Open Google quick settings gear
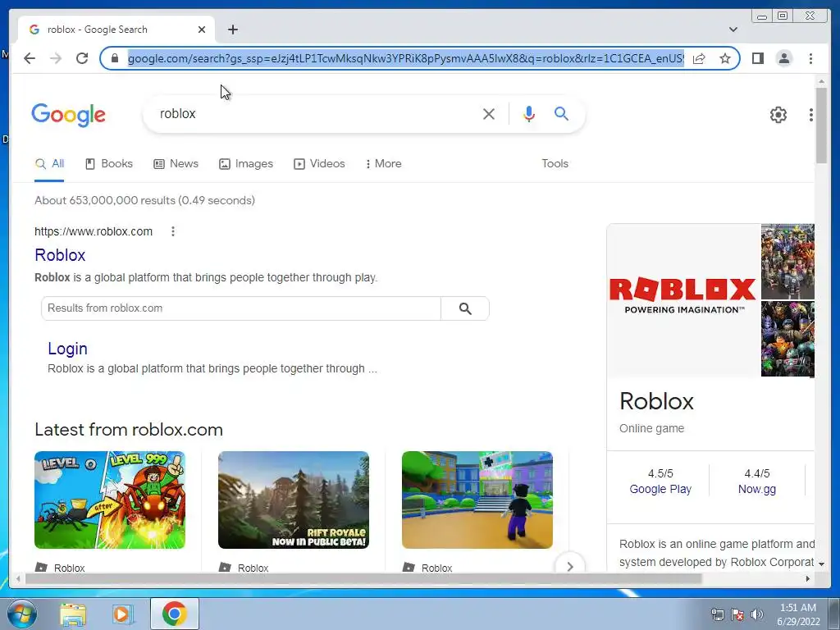Screen dimensions: 840x630 [x=778, y=115]
